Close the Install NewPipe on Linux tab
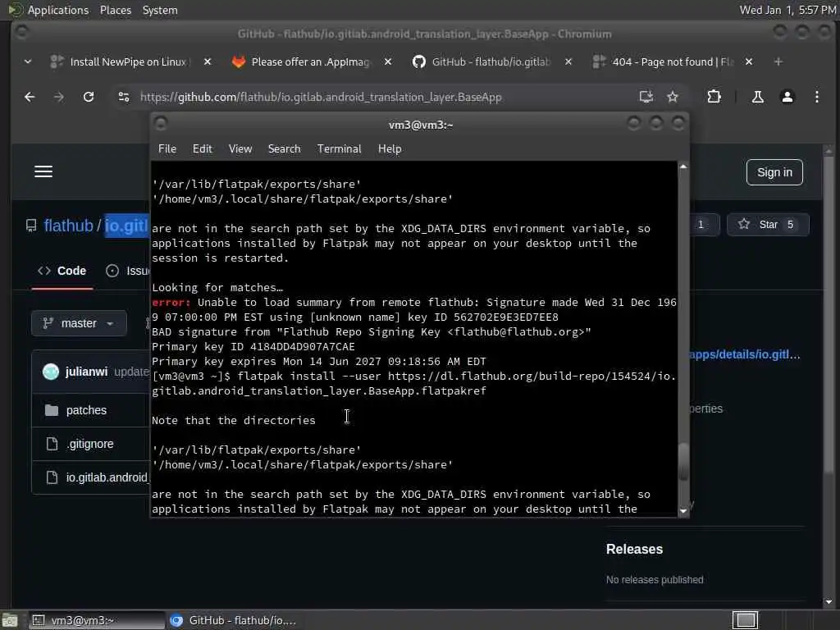 click(x=208, y=62)
